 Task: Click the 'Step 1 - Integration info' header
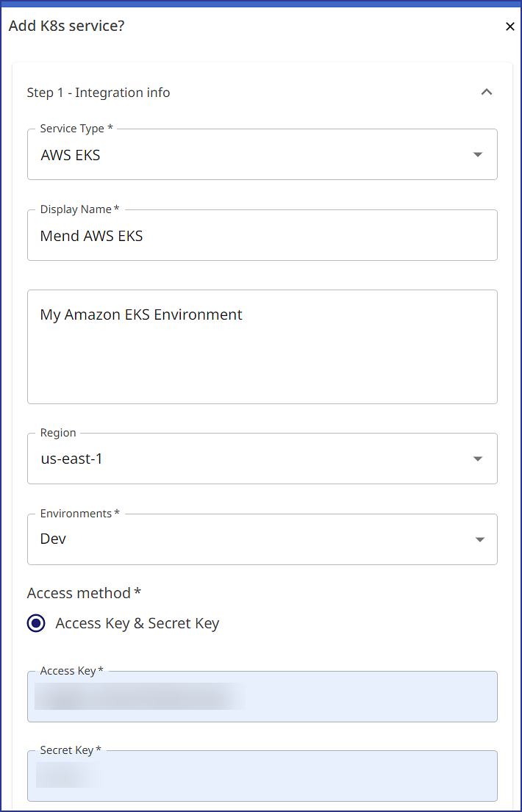[x=99, y=93]
